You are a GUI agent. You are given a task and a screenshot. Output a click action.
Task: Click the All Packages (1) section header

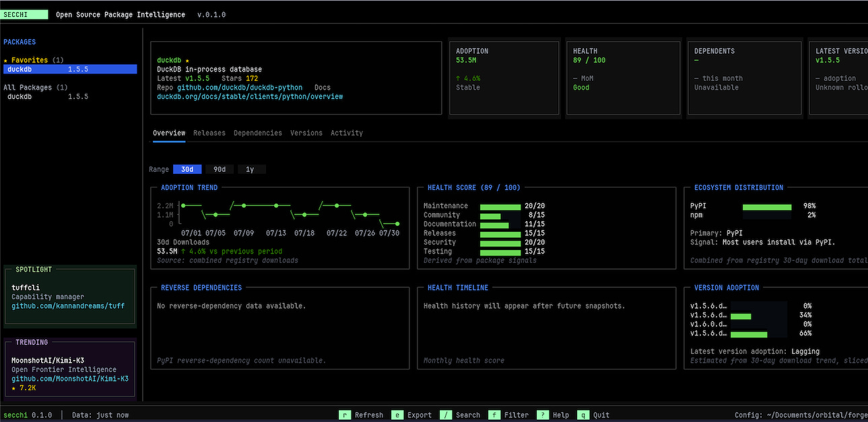click(x=36, y=88)
